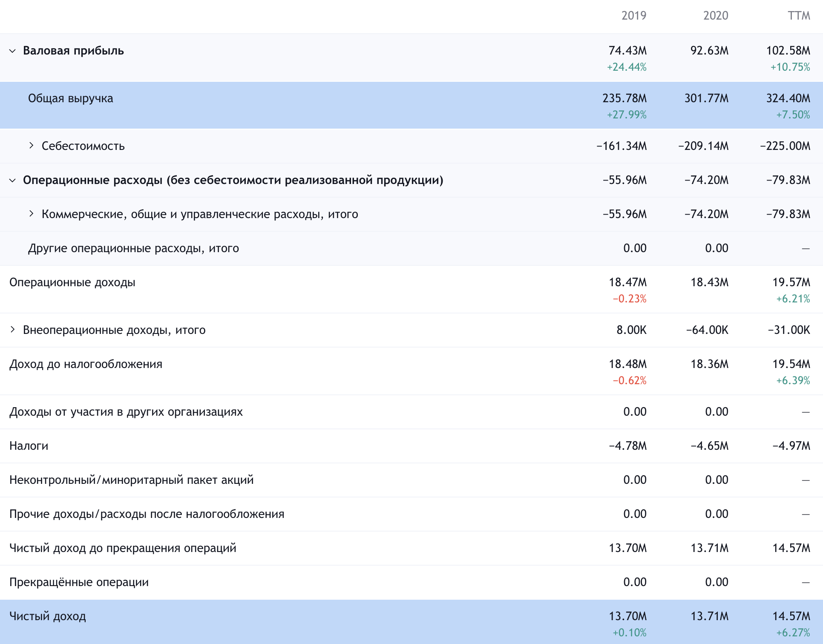This screenshot has width=823, height=644.
Task: Expand Коммерческие, общие и управленческие расходы chevron
Action: point(32,214)
